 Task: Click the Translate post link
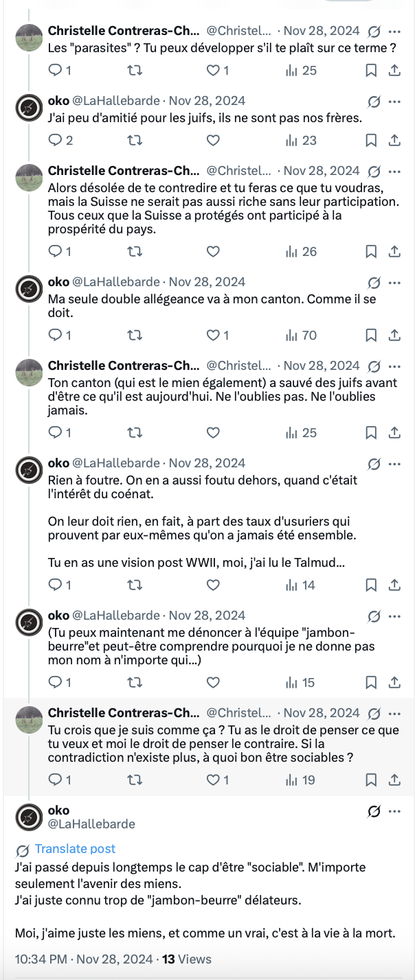click(x=75, y=849)
